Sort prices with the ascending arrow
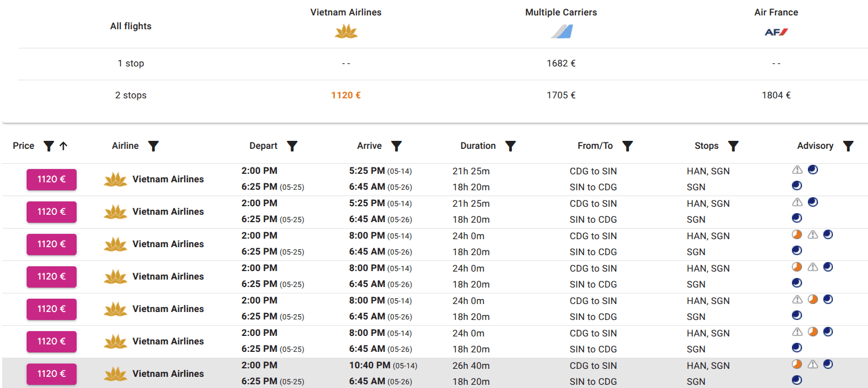This screenshot has width=868, height=388. click(x=63, y=146)
